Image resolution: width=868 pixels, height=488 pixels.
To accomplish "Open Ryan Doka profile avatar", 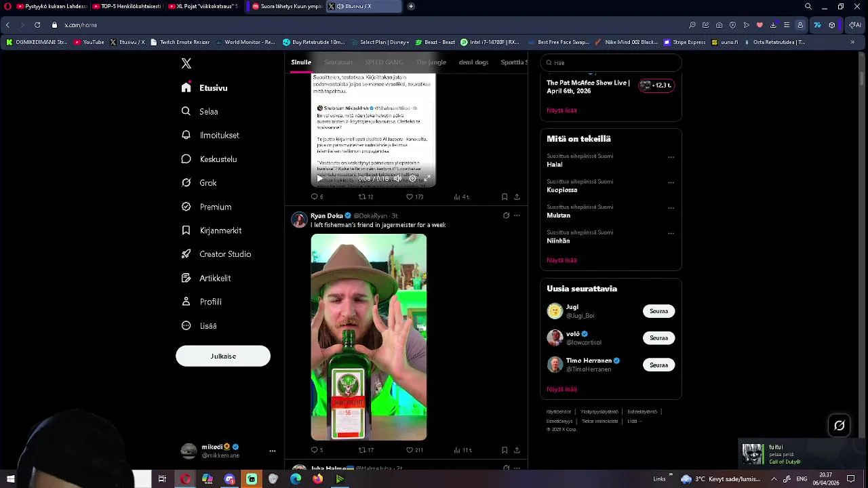I will 299,220.
